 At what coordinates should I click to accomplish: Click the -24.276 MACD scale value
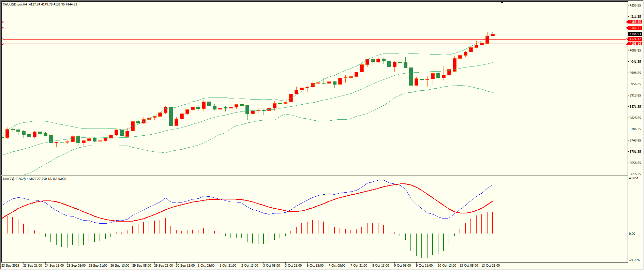[634, 260]
